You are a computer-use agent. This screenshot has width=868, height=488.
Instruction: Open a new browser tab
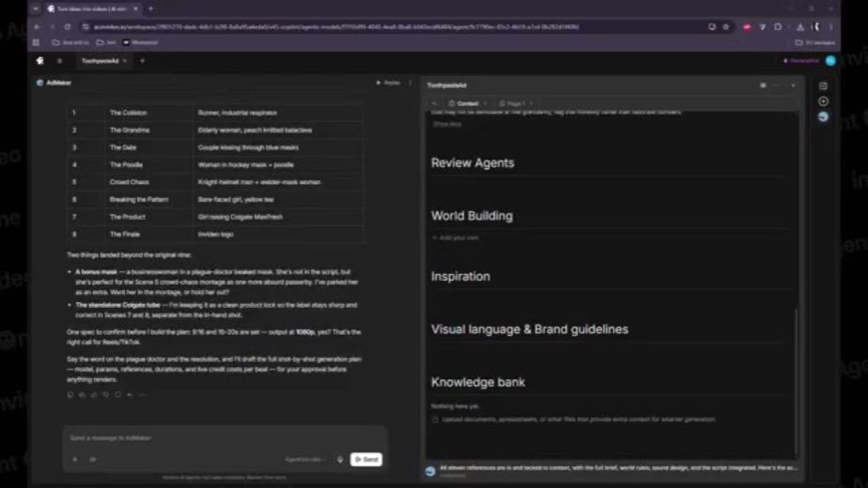(x=150, y=8)
